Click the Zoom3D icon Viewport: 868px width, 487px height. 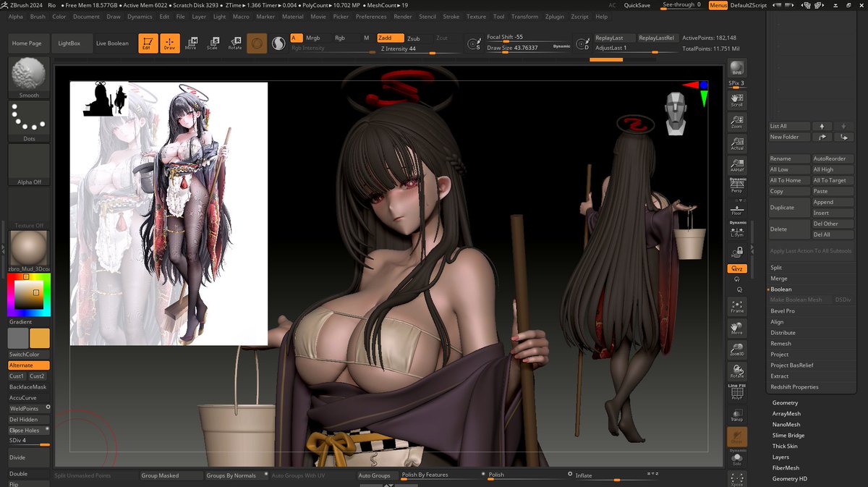(737, 350)
